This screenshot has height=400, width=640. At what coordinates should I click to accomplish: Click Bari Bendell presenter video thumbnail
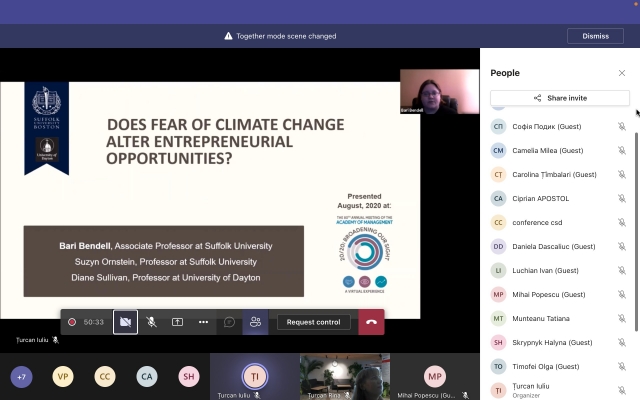(x=440, y=91)
